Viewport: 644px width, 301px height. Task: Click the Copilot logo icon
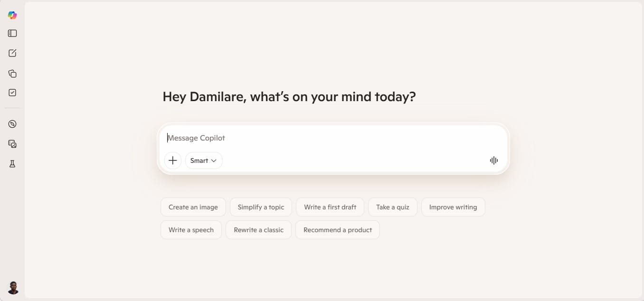pyautogui.click(x=12, y=15)
